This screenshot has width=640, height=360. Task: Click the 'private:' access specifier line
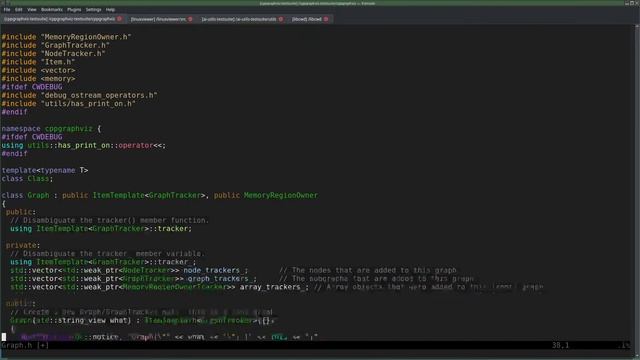tap(23, 245)
